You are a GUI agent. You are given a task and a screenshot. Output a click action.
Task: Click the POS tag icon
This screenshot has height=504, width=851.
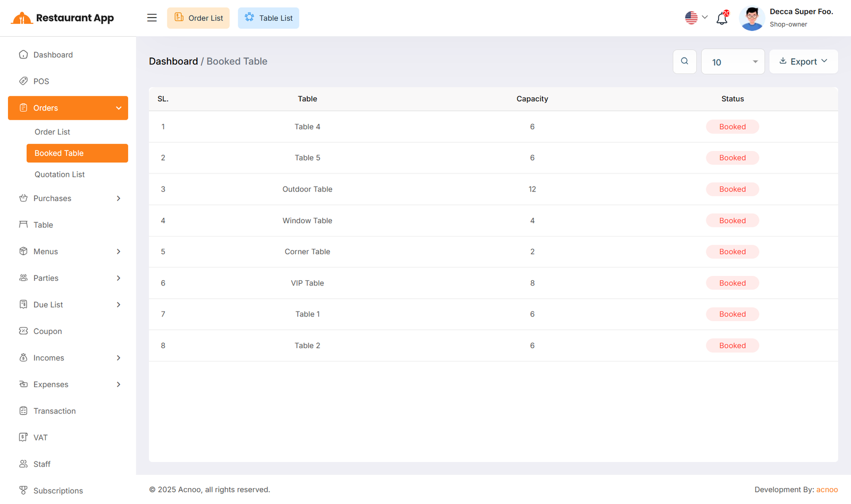[x=23, y=81]
